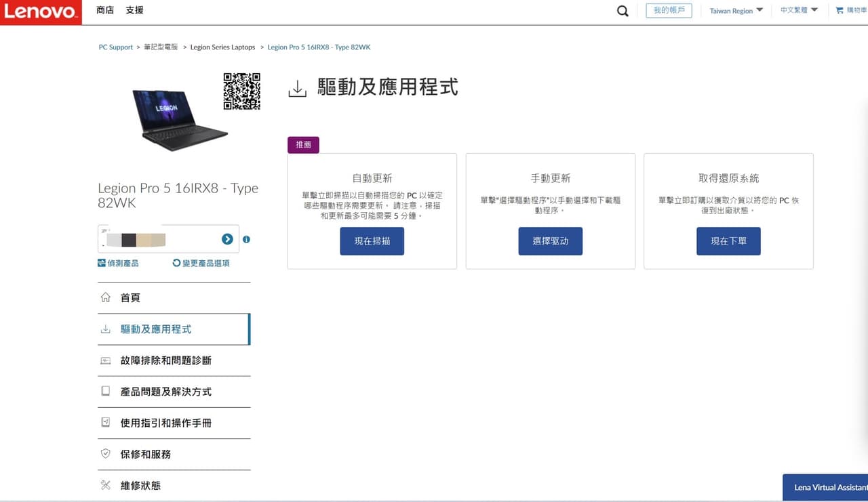
Task: Go to Legion Series Laptops breadcrumb
Action: (x=222, y=47)
